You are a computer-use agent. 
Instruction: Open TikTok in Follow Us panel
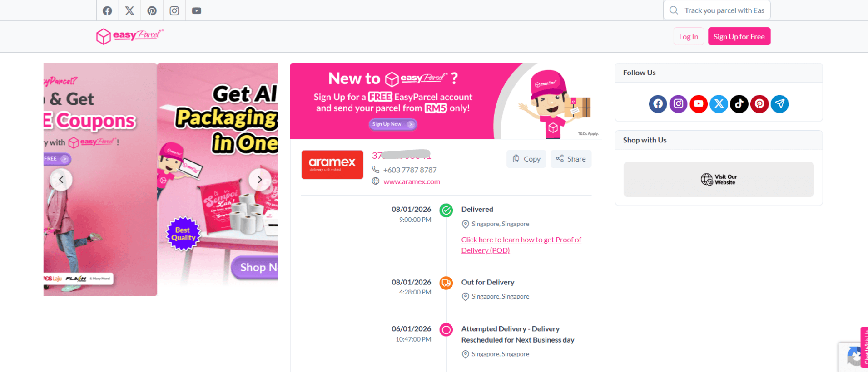(x=739, y=104)
